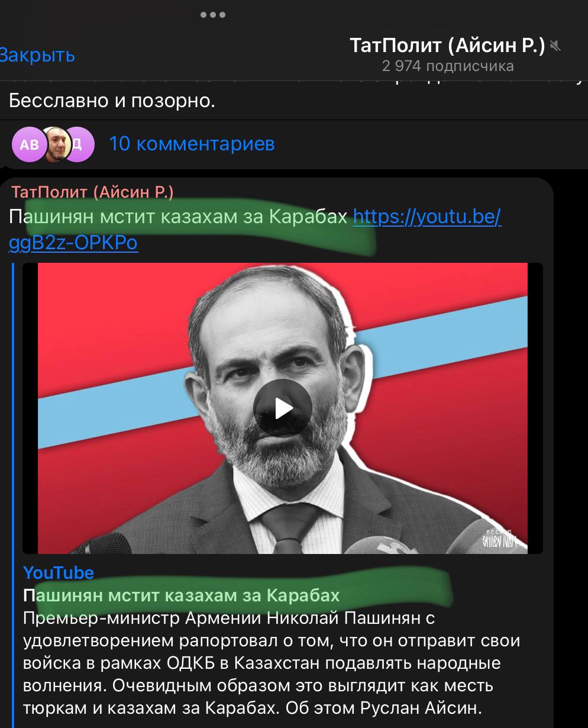Tap the red ТатПолит (Айсин Р.) sender name

coord(92,192)
